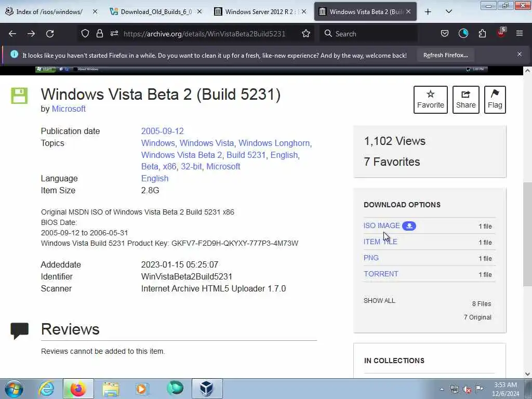Open the green round app on taskbar
The width and height of the screenshot is (532, 399).
175,389
